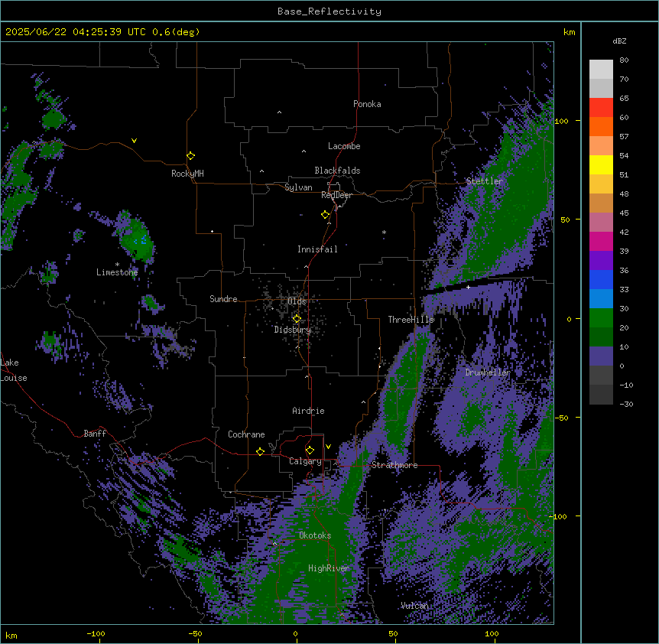Select the orange legend swatch below 60
The width and height of the screenshot is (659, 644).
coord(601,126)
